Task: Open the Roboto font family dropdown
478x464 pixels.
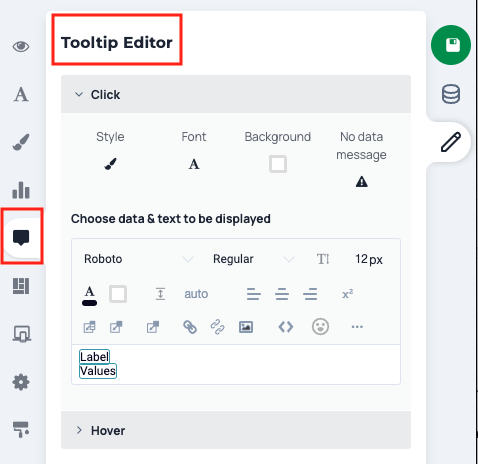Action: [x=138, y=259]
